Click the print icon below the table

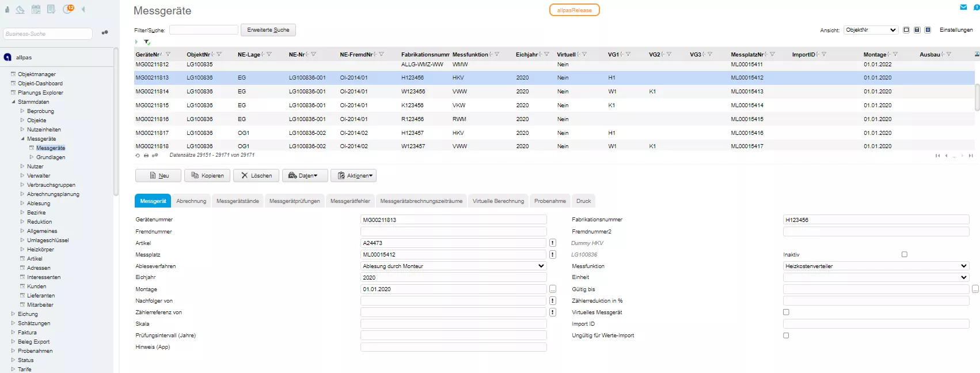pos(146,156)
